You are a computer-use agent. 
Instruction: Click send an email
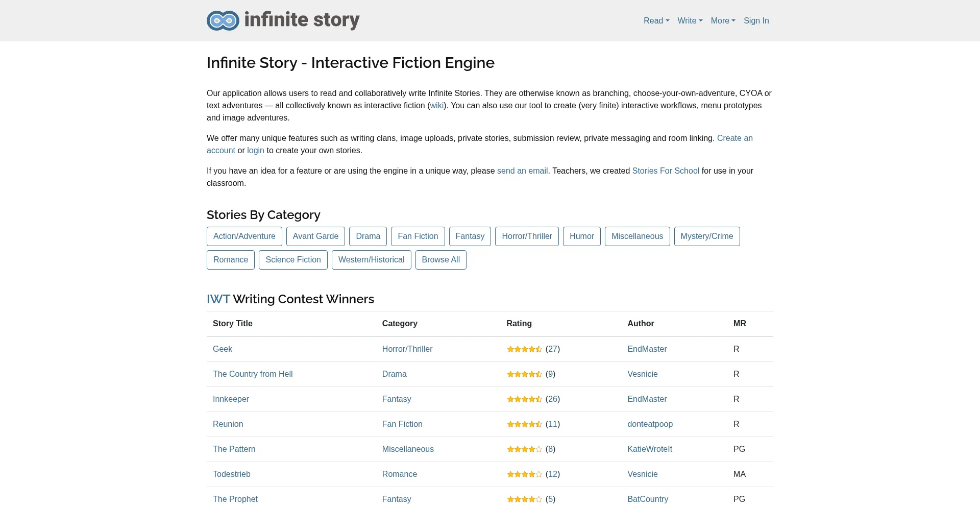pyautogui.click(x=522, y=171)
